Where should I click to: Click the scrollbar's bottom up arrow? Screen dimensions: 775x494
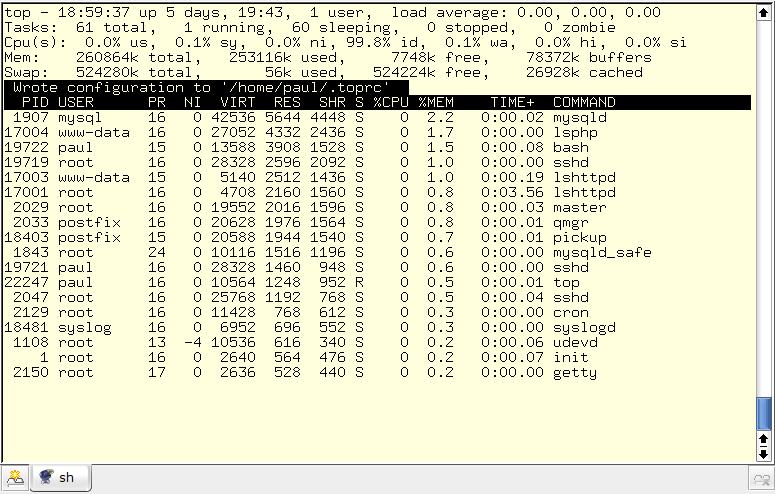tap(764, 439)
